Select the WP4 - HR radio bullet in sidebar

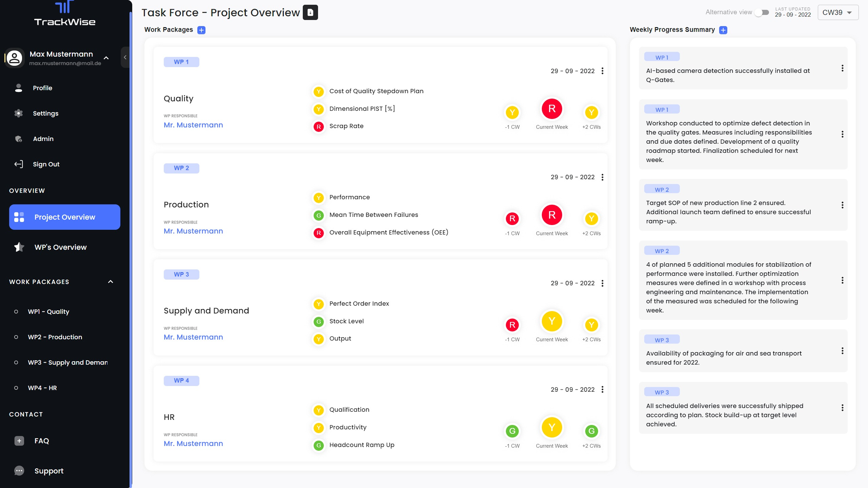(x=16, y=388)
